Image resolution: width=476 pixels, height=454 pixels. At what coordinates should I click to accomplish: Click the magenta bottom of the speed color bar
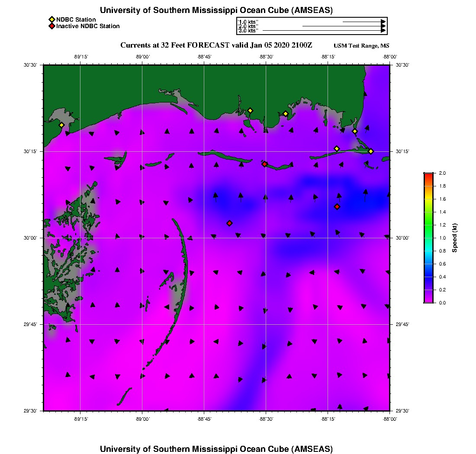tap(429, 300)
